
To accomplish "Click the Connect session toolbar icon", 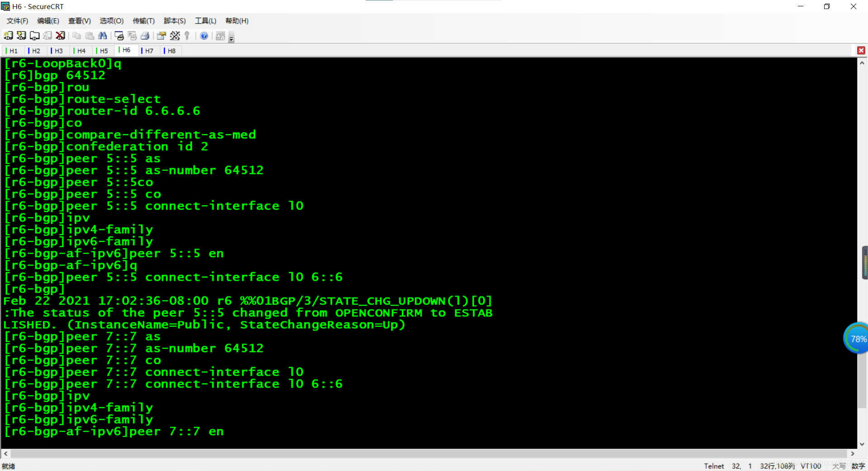I will [x=8, y=36].
